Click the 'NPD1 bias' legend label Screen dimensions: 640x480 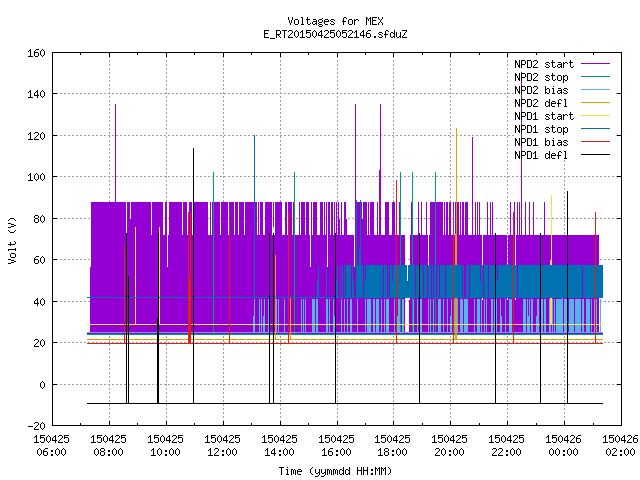(x=541, y=142)
